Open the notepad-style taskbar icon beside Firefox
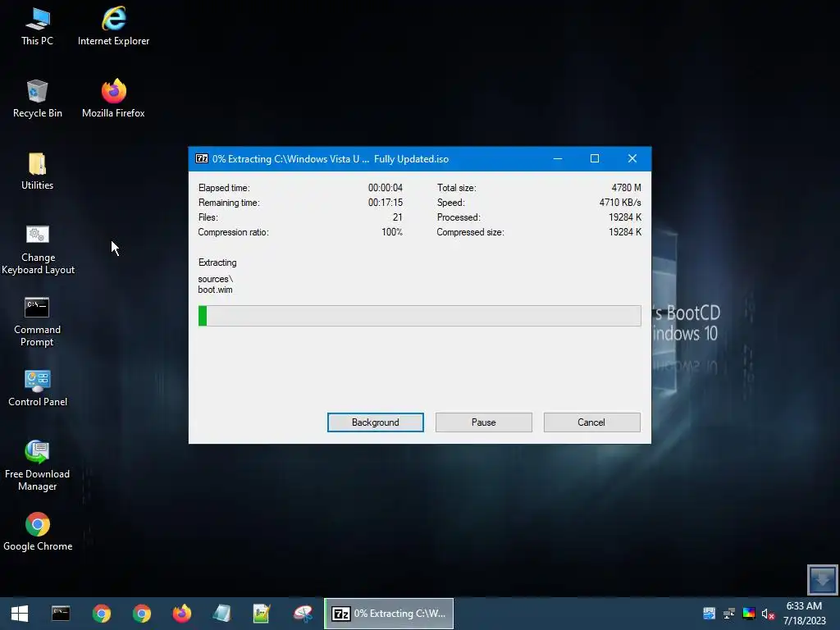The image size is (840, 630). [x=221, y=614]
